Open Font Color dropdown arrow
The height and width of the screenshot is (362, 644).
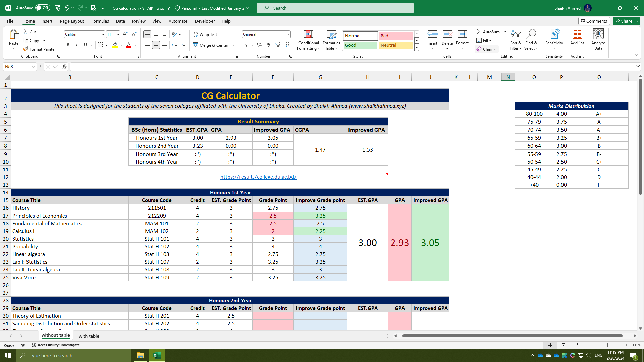pyautogui.click(x=135, y=45)
